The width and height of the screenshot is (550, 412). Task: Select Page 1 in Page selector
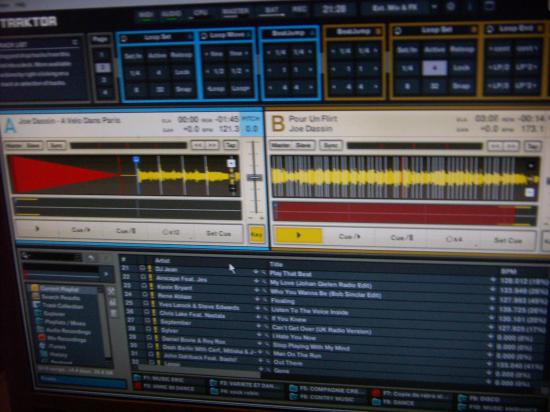tap(102, 55)
